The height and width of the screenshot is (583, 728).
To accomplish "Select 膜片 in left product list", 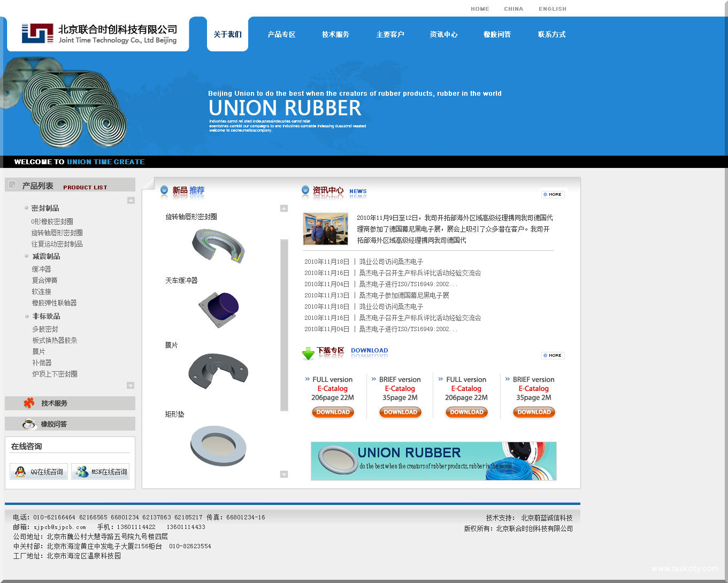I will pyautogui.click(x=39, y=351).
